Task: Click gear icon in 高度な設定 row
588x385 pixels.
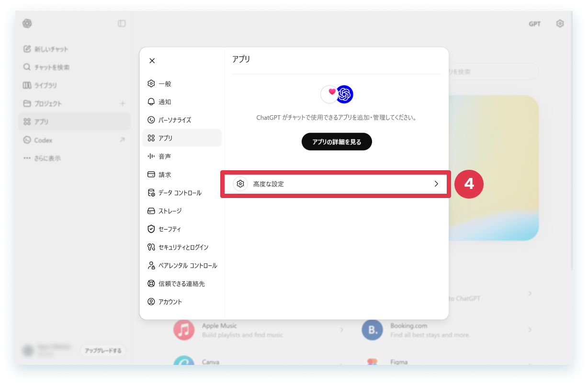Action: [x=240, y=184]
